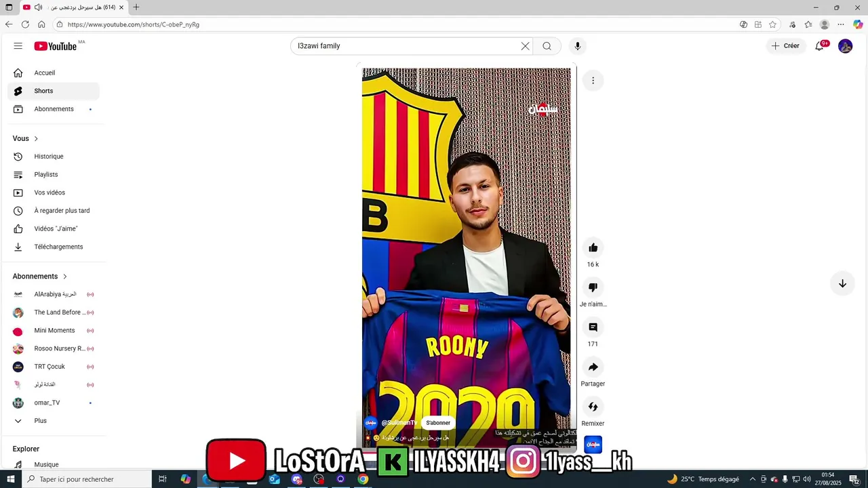Show hidden system tray icons
868x488 pixels.
coord(752,479)
